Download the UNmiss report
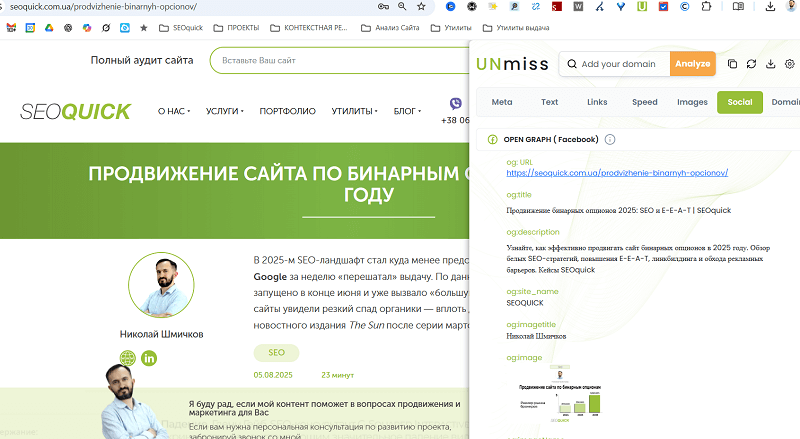The width and height of the screenshot is (800, 439). pyautogui.click(x=770, y=64)
